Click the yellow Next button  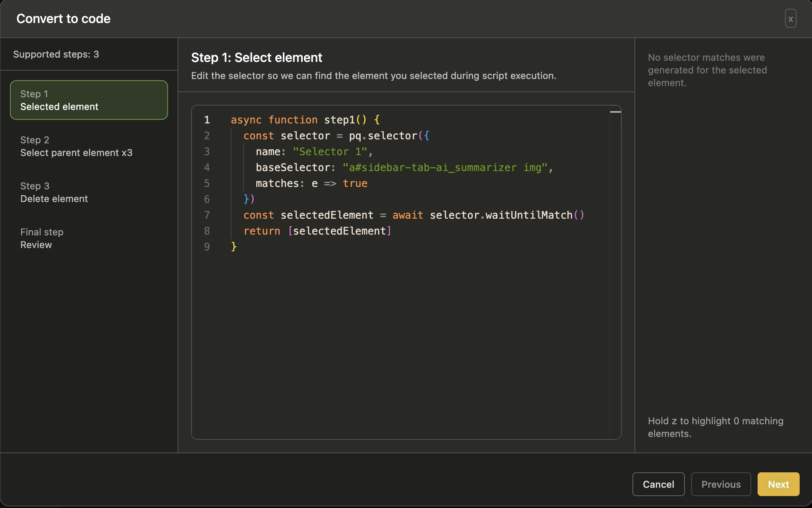(778, 484)
